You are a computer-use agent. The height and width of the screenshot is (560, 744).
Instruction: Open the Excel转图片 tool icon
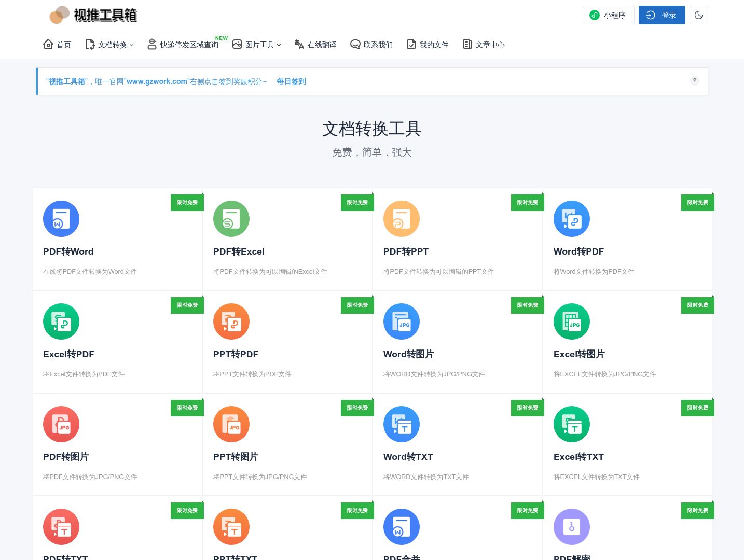pyautogui.click(x=572, y=321)
